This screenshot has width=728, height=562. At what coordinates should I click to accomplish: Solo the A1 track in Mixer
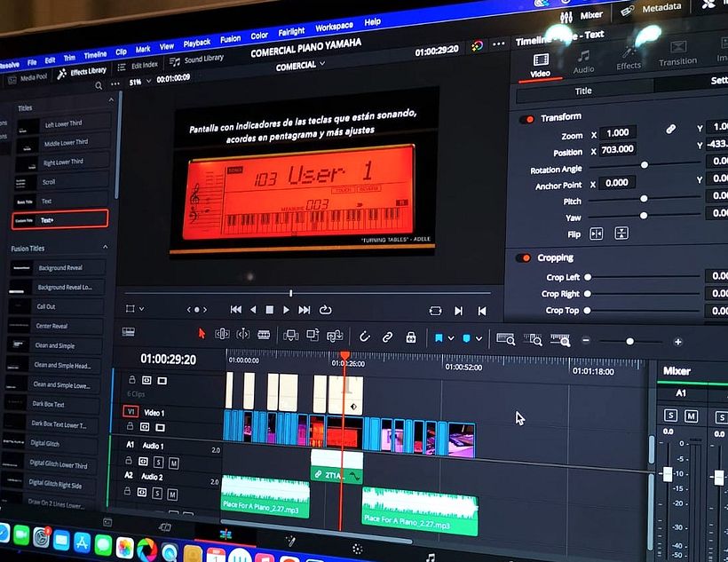(670, 415)
